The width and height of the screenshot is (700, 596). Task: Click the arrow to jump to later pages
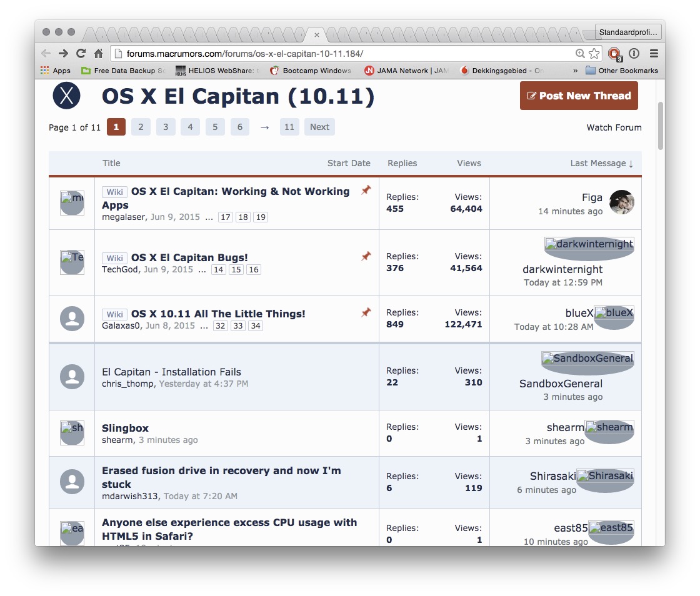coord(265,127)
